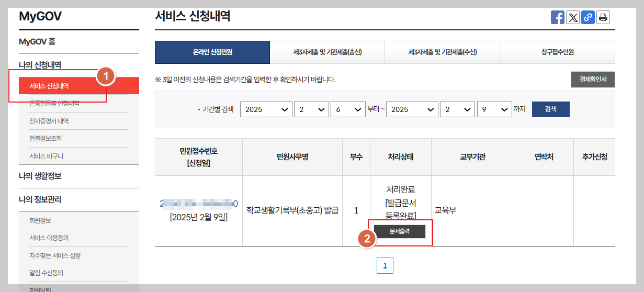Open the start day dropdown showing 6
Image resolution: width=644 pixels, height=292 pixels.
(x=348, y=109)
